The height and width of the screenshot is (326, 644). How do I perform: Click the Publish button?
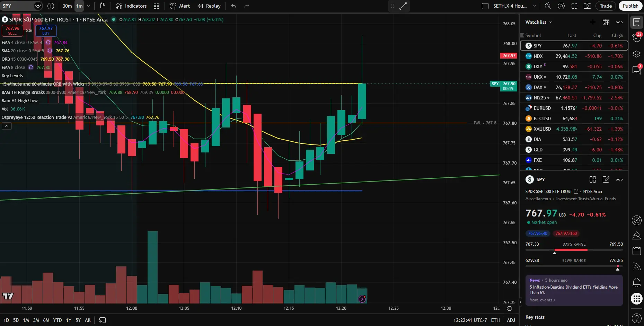click(x=630, y=6)
